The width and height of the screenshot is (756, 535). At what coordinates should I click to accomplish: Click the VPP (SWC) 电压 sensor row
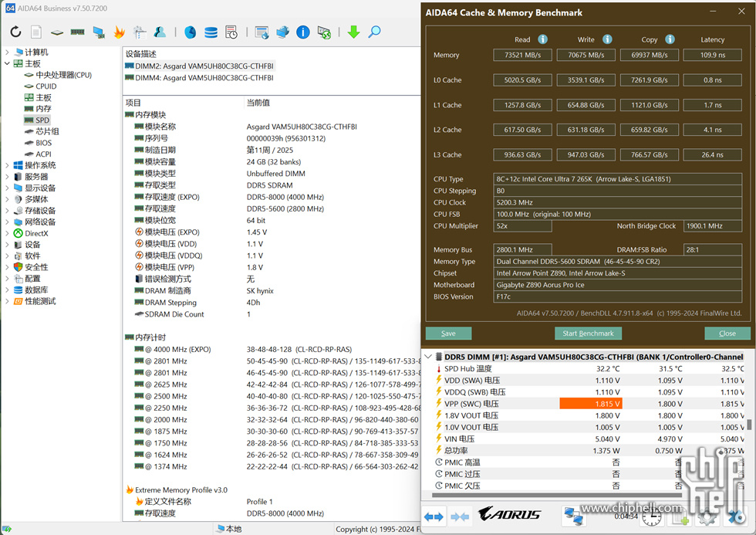click(x=589, y=404)
